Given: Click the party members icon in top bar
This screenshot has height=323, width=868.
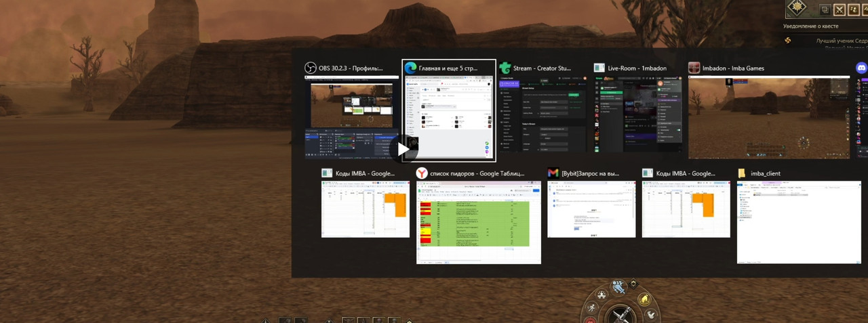Looking at the screenshot, I should pyautogui.click(x=854, y=9).
